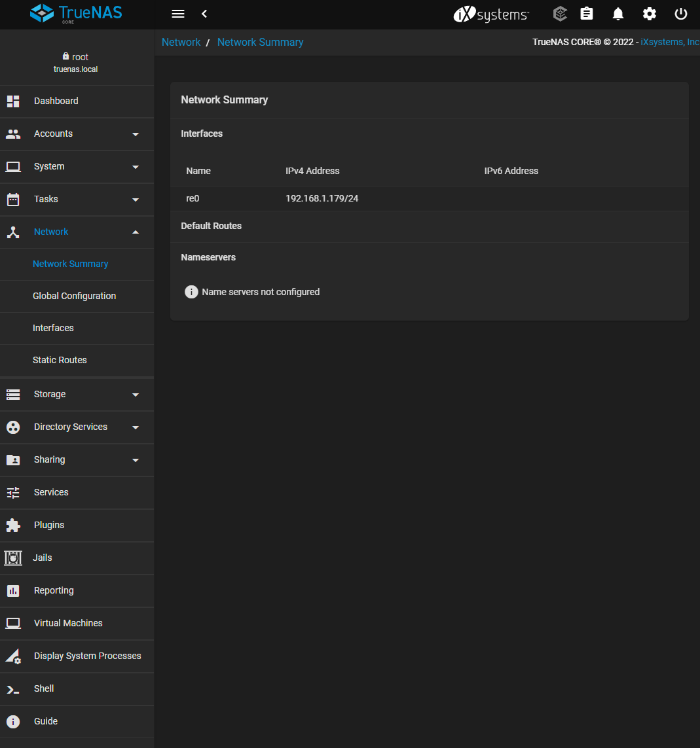700x748 pixels.
Task: Collapse sidebar with the back chevron
Action: click(204, 14)
